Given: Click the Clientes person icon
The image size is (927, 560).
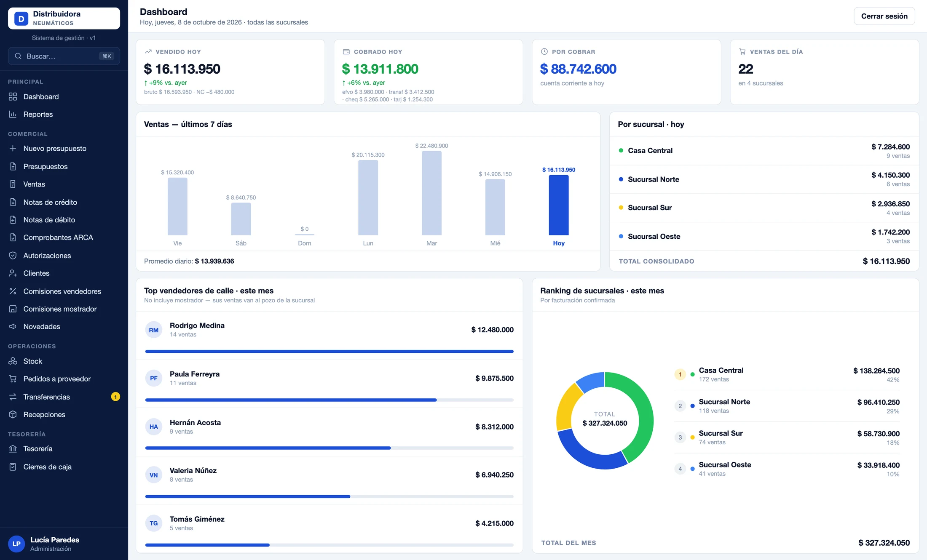Looking at the screenshot, I should tap(13, 273).
